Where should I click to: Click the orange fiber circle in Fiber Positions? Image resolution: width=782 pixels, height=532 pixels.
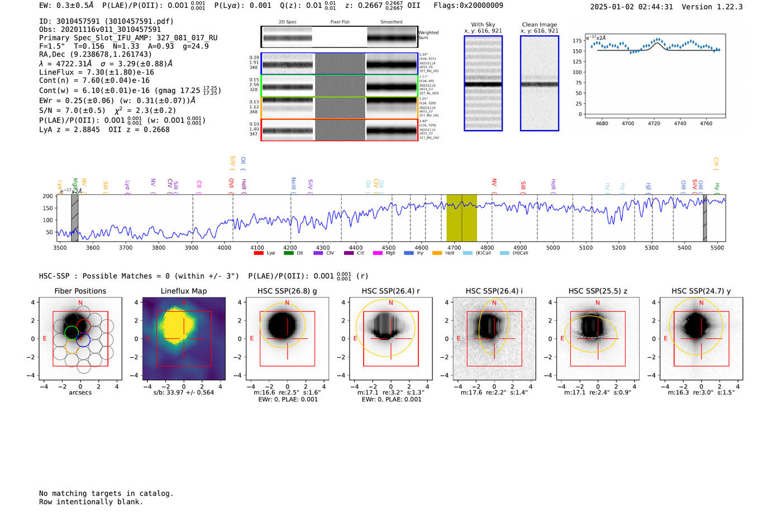(x=71, y=346)
